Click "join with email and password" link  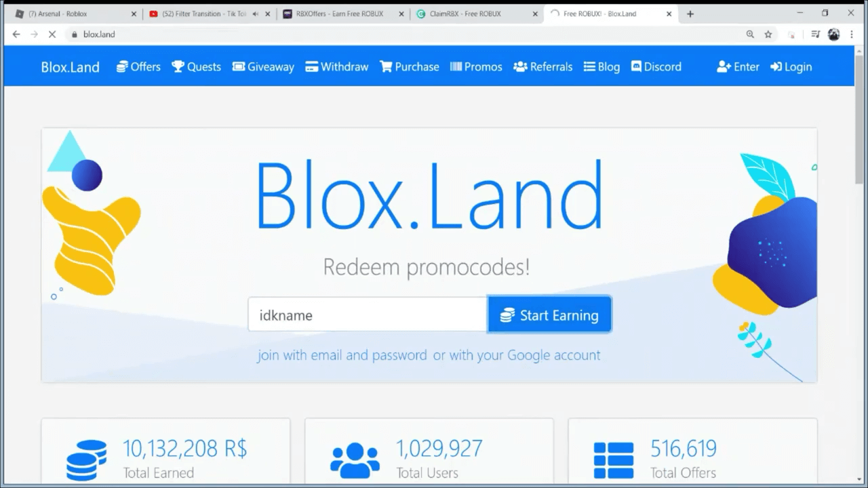click(342, 355)
